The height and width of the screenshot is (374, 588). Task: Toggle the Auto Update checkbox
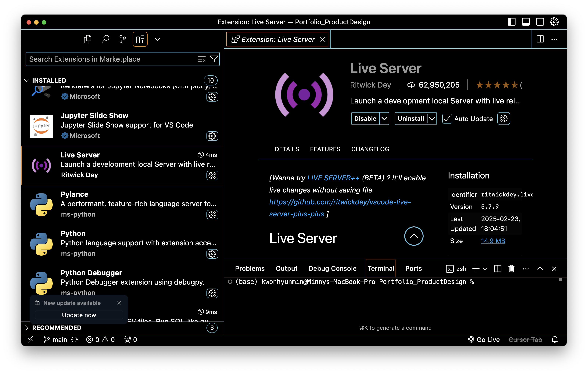point(447,119)
